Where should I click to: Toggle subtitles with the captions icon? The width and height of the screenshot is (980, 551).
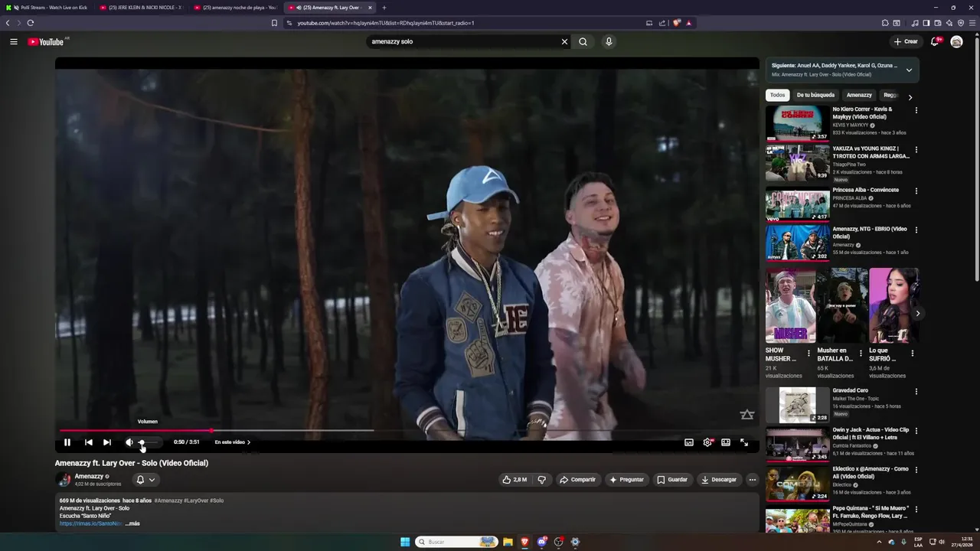[x=689, y=442]
